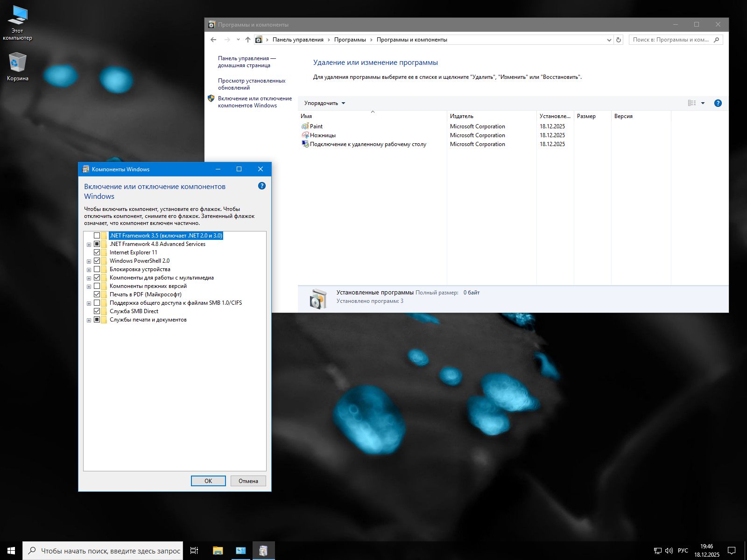
Task: Select the Ножницы program icon
Action: 306,135
